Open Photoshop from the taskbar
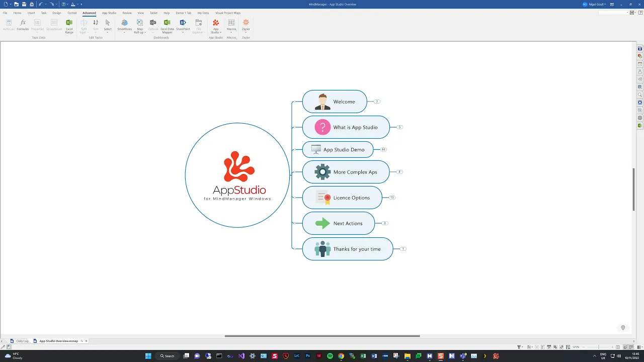644x362 pixels. point(308,356)
